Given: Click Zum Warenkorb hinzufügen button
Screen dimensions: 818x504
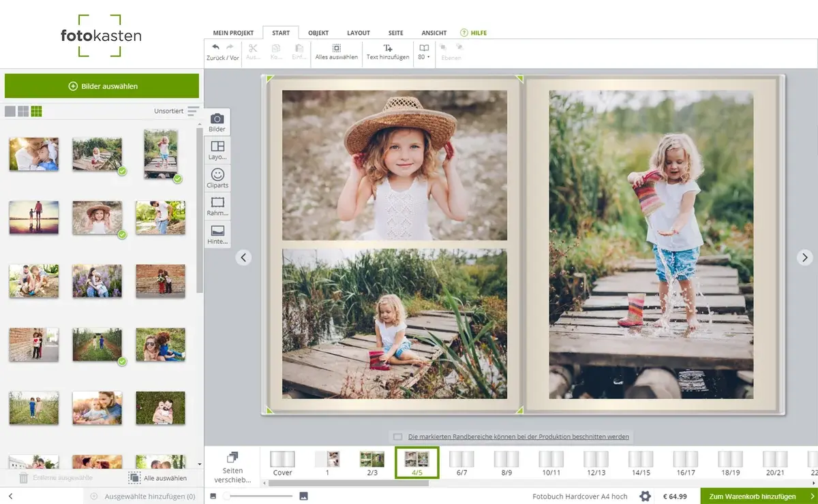Looking at the screenshot, I should [759, 497].
